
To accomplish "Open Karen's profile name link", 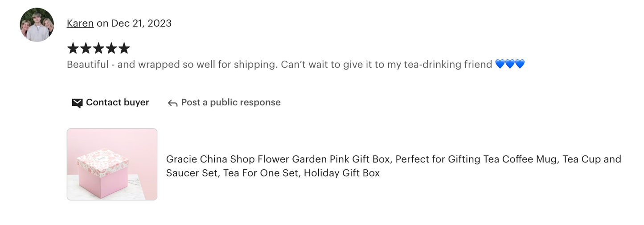I will 80,23.
